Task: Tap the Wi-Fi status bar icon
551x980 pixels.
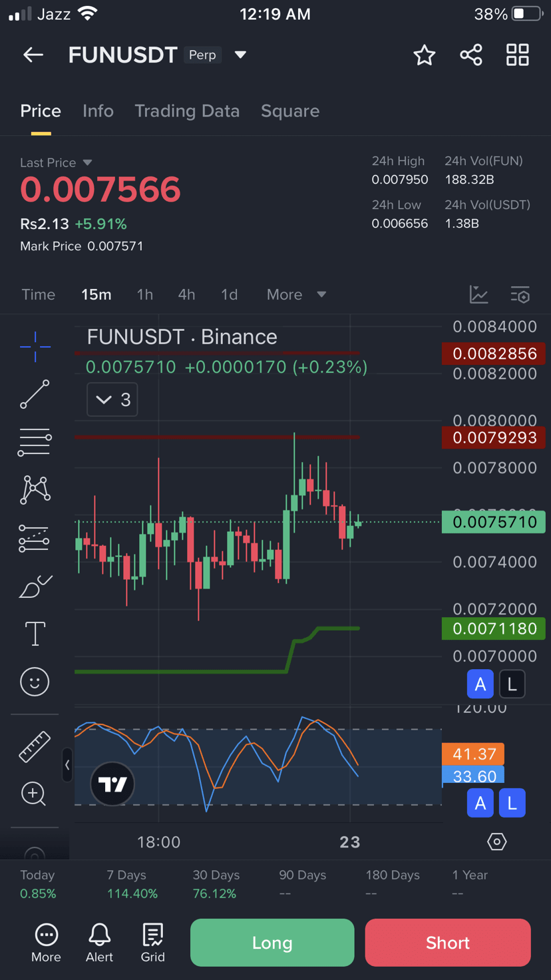Action: [x=87, y=13]
